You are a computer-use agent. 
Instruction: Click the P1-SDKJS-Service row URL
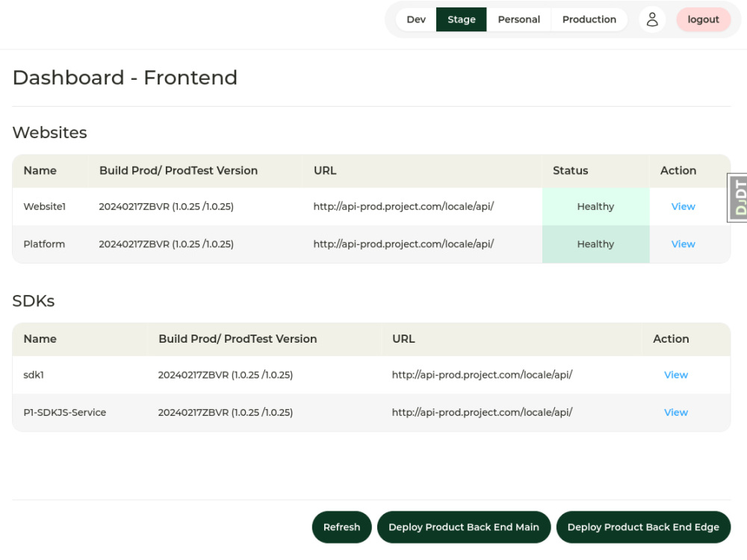[x=482, y=412]
